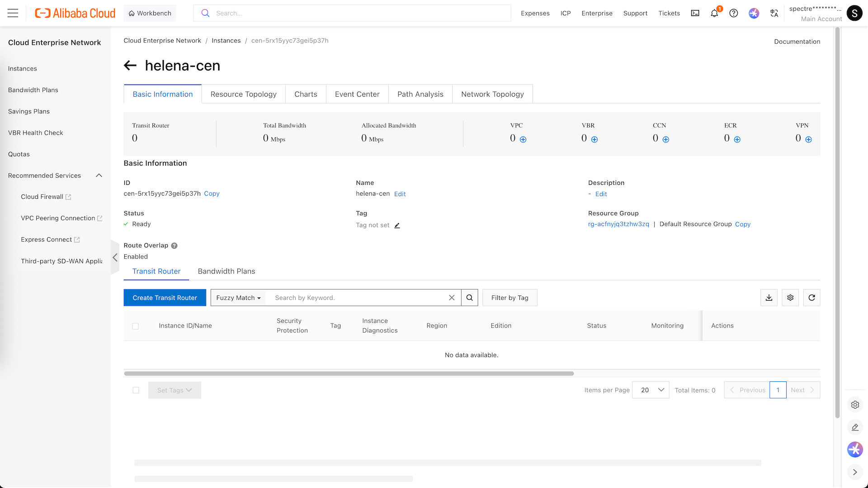Click the Search by Keyword field
The image size is (868, 488).
[x=357, y=298]
